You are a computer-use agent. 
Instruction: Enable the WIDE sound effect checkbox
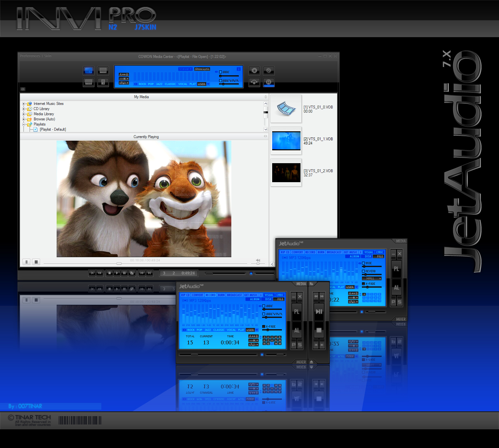point(364,263)
